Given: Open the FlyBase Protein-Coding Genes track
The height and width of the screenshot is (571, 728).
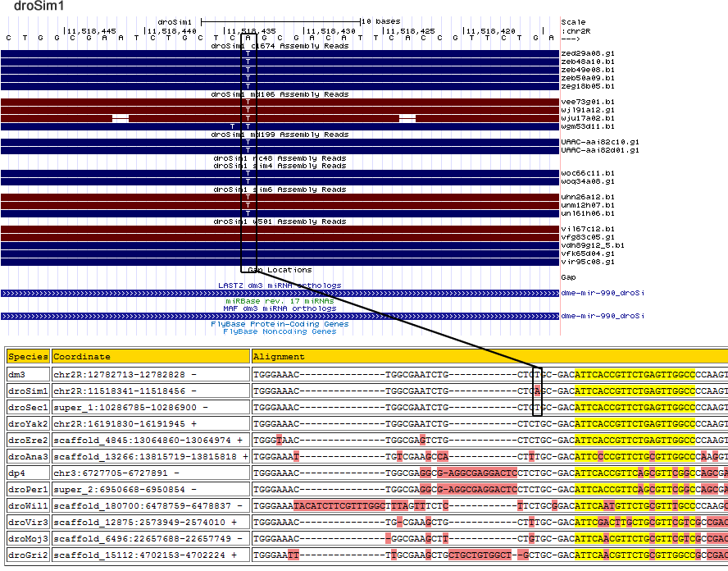Looking at the screenshot, I should pyautogui.click(x=280, y=324).
